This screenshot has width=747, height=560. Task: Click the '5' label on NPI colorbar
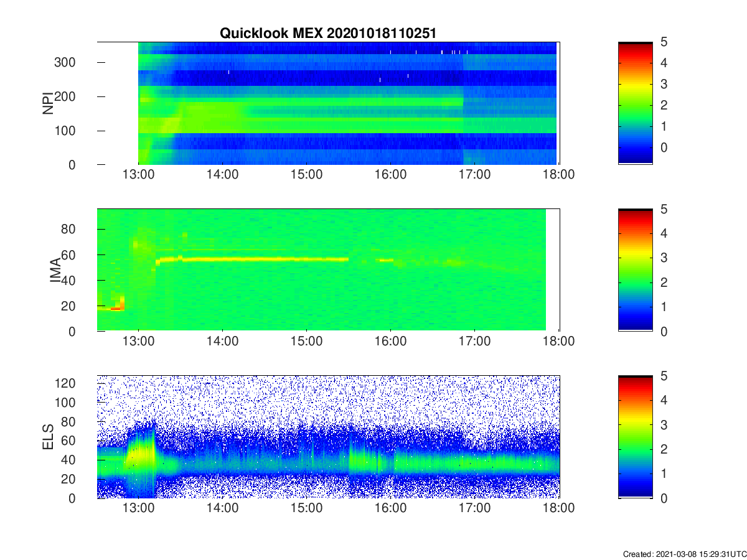pyautogui.click(x=664, y=42)
